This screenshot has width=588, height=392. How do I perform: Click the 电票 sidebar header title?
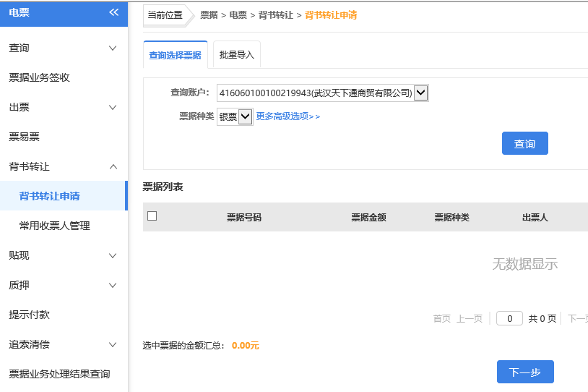click(x=19, y=12)
